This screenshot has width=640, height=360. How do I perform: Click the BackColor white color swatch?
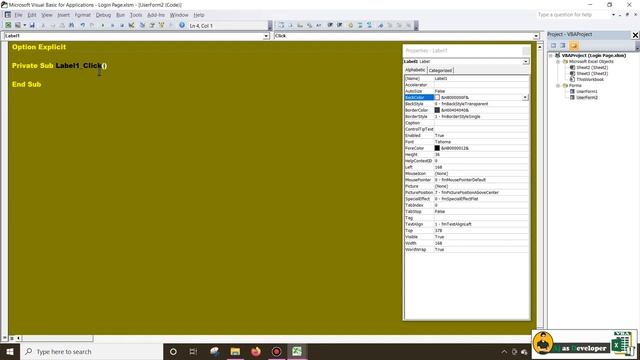(437, 98)
